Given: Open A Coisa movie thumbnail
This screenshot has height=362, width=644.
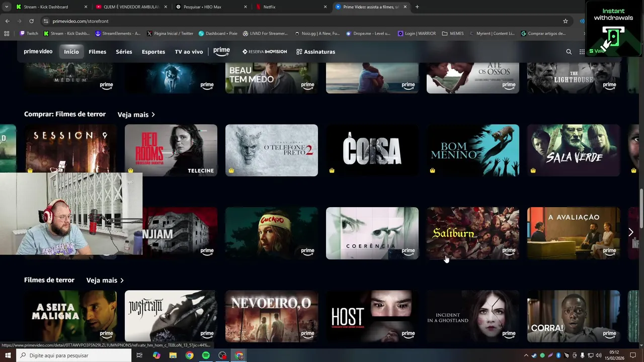Looking at the screenshot, I should coord(372,150).
